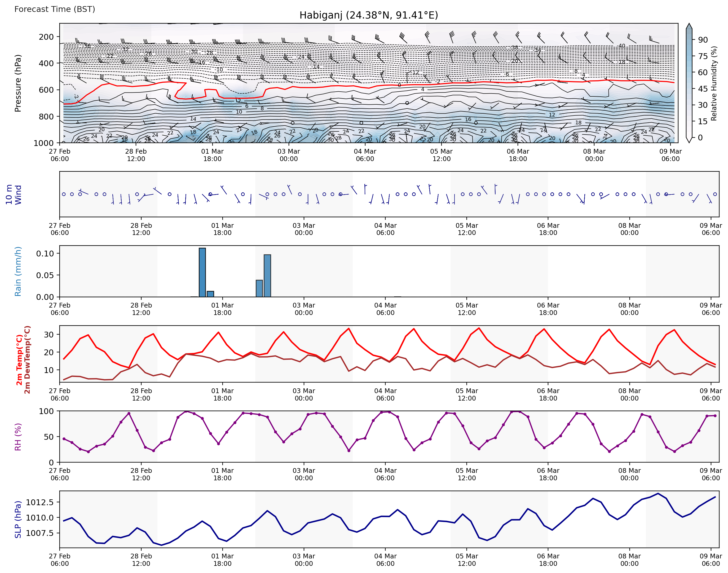
Task: Click the SLP (hPa) axis label
Action: pyautogui.click(x=18, y=520)
